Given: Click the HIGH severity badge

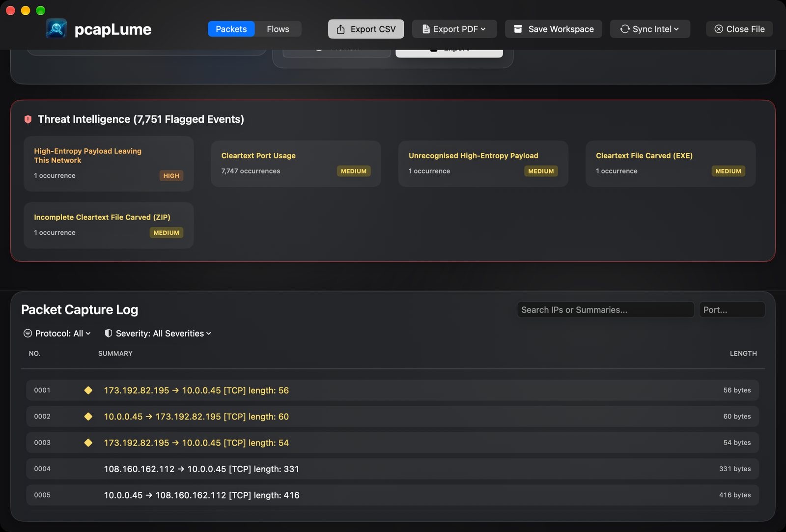Looking at the screenshot, I should point(171,175).
